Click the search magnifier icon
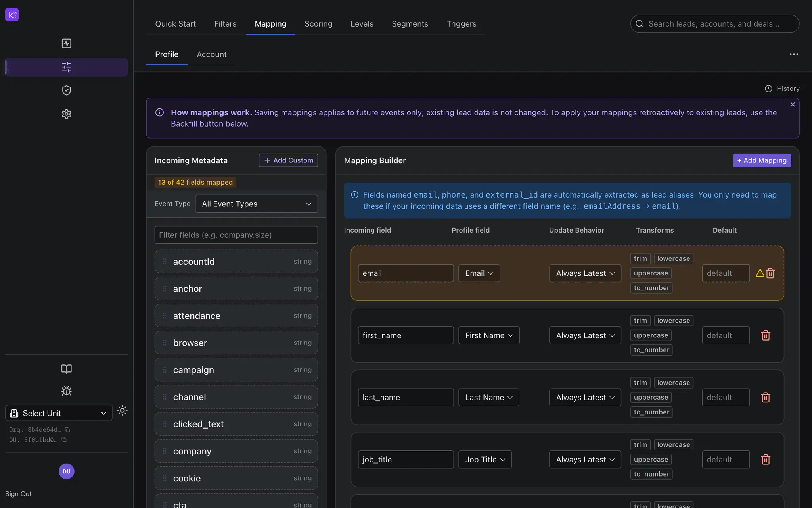812x508 pixels. click(x=640, y=24)
